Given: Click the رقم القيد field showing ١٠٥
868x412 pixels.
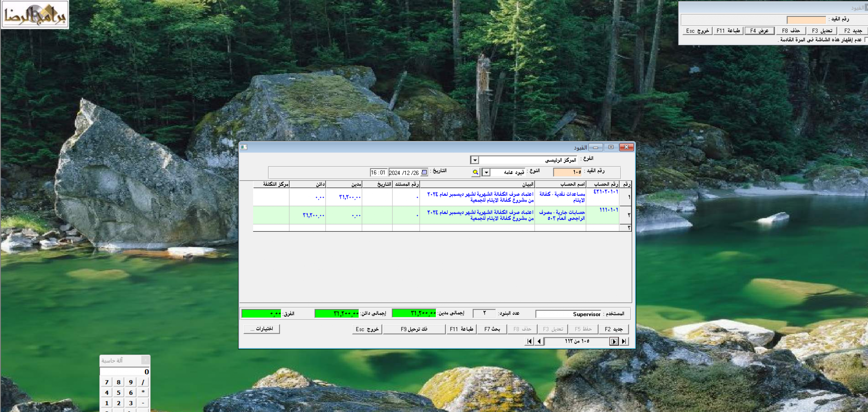Looking at the screenshot, I should pyautogui.click(x=568, y=172).
